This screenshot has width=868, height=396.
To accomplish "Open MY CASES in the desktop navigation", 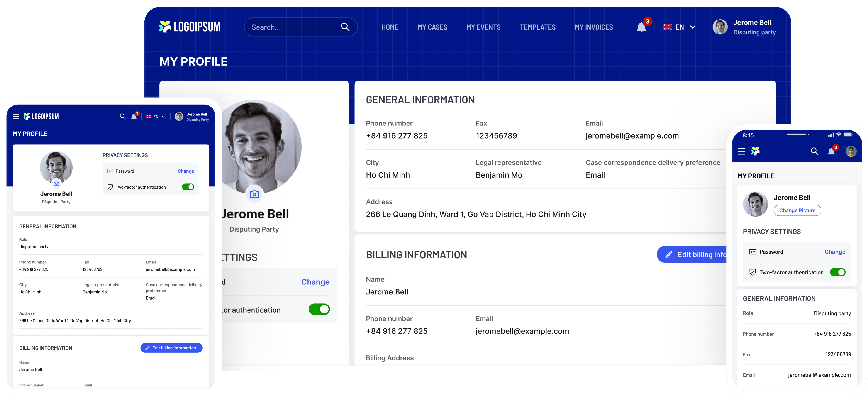I will click(432, 27).
